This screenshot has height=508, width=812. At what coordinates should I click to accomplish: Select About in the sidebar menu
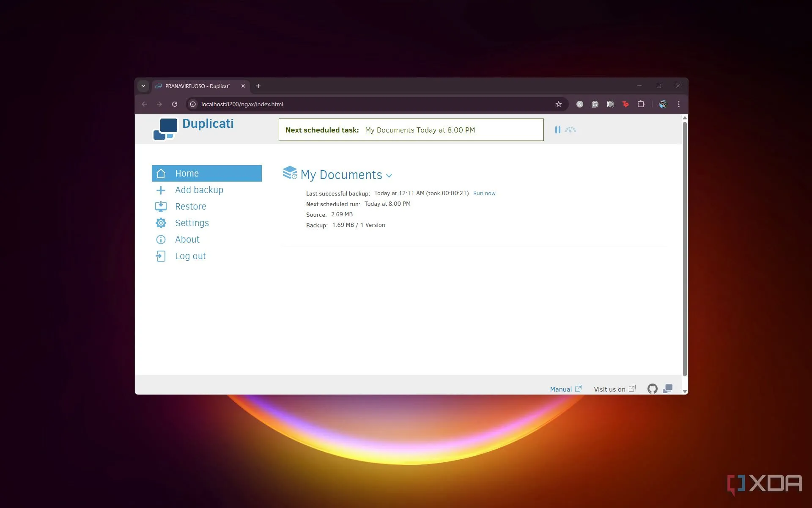pyautogui.click(x=187, y=239)
